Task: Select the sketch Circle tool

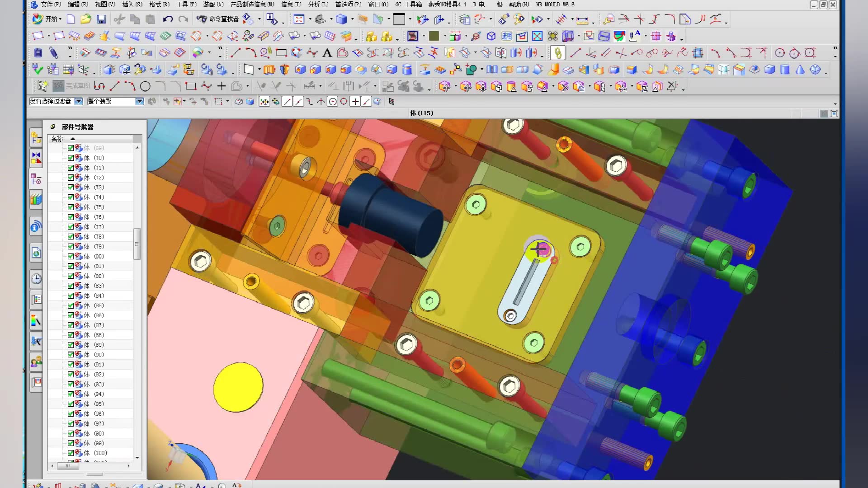Action: click(145, 86)
